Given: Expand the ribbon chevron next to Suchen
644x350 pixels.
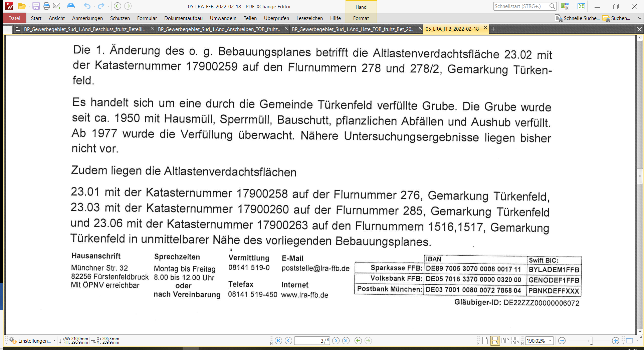Looking at the screenshot, I should click(639, 18).
